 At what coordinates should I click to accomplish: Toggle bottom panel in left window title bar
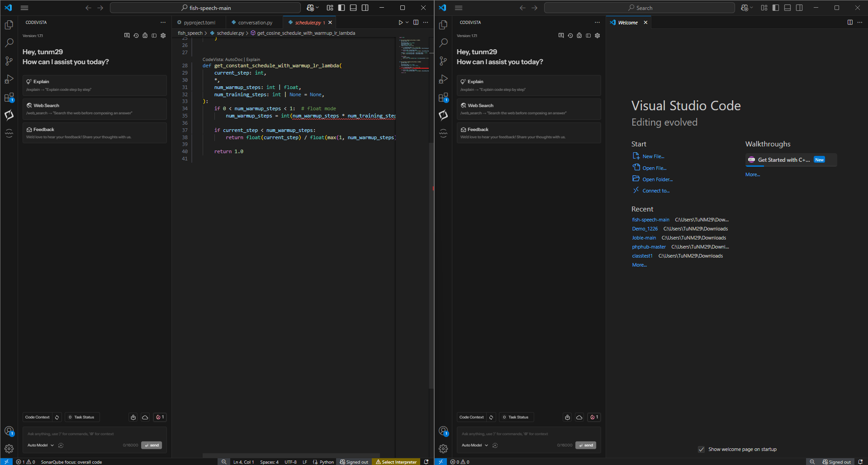[x=353, y=8]
